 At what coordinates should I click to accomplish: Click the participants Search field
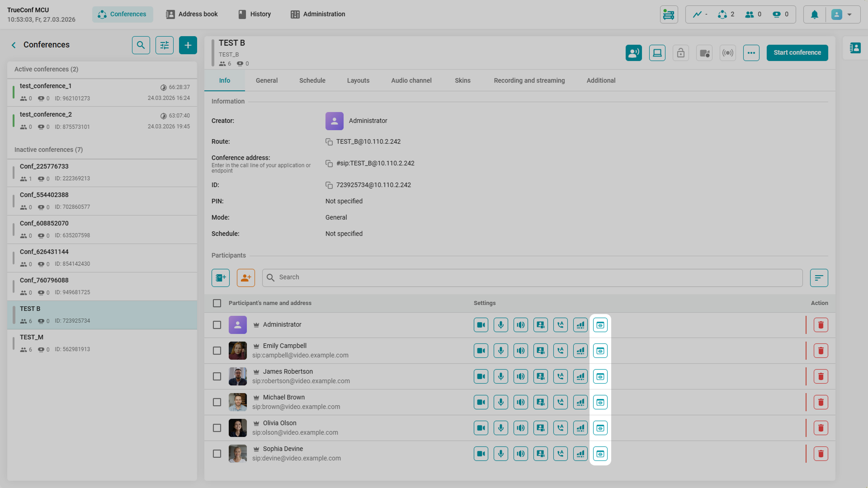tap(533, 277)
